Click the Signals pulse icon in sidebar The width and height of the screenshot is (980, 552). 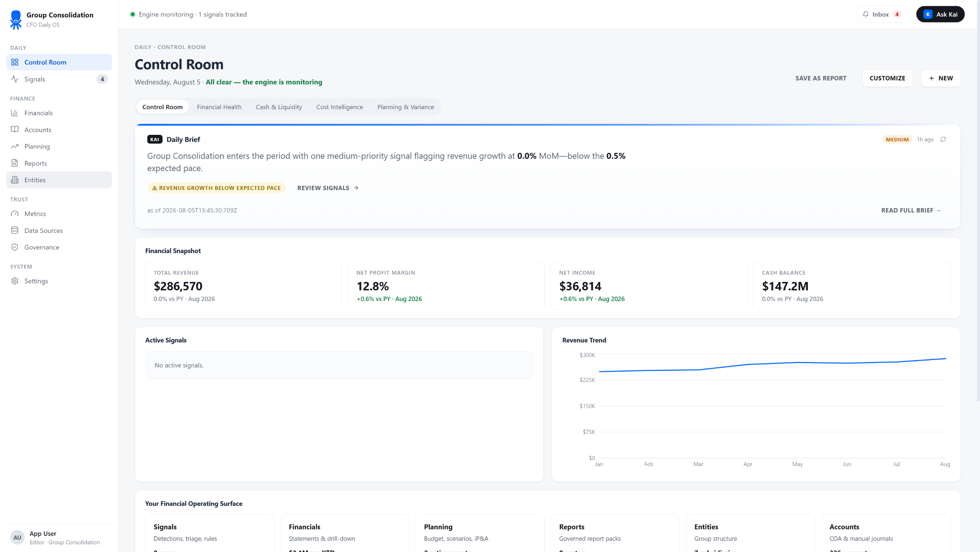tap(15, 79)
